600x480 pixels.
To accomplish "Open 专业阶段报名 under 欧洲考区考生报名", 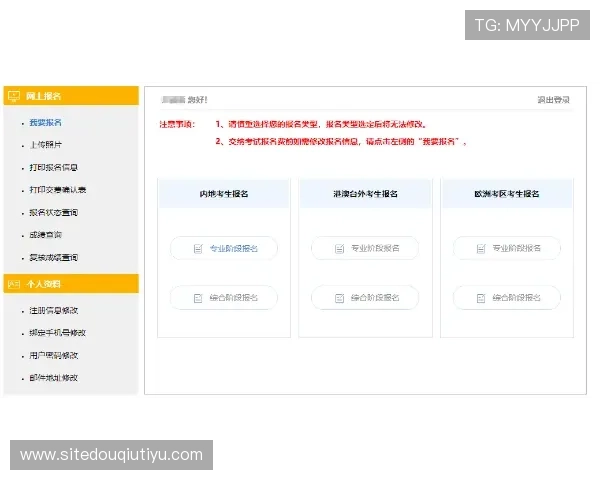I will pyautogui.click(x=507, y=248).
